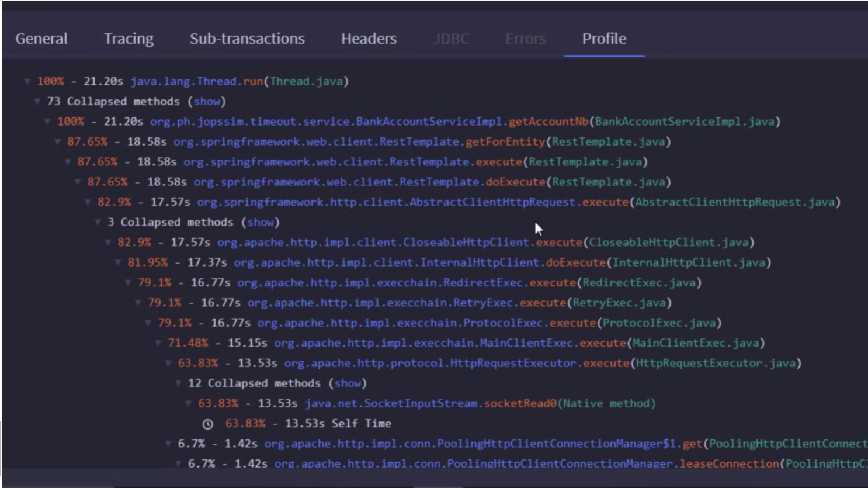Image resolution: width=868 pixels, height=488 pixels.
Task: Collapse the 73 Collapsed methods node
Action: [37, 101]
